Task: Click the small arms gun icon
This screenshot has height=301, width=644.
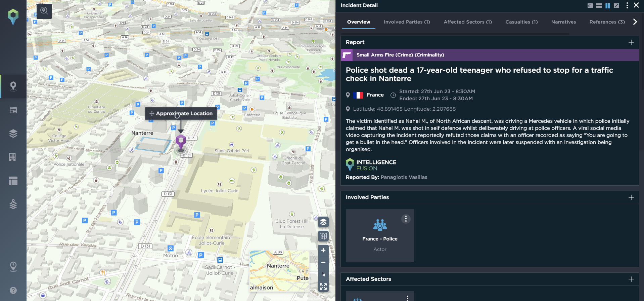Action: tap(347, 55)
